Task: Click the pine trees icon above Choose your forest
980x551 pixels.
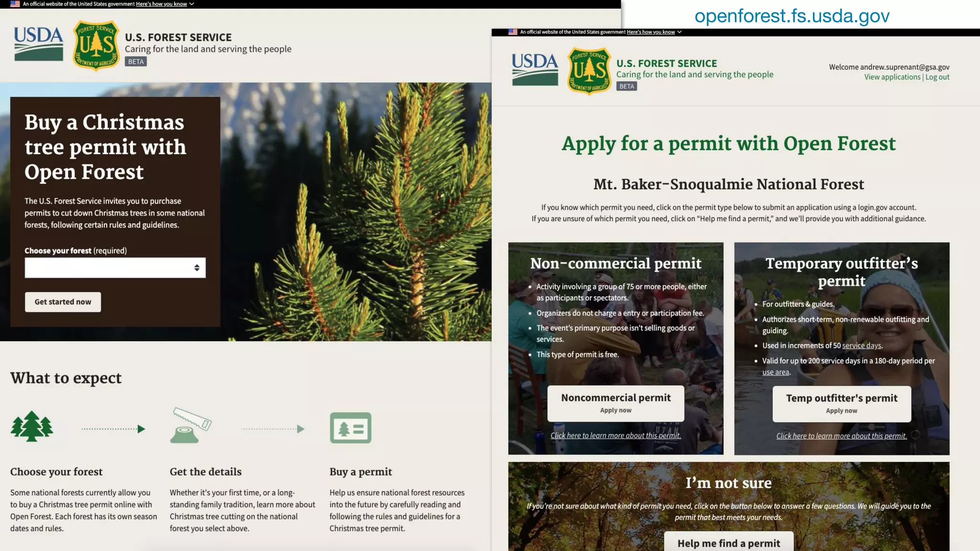Action: (32, 426)
